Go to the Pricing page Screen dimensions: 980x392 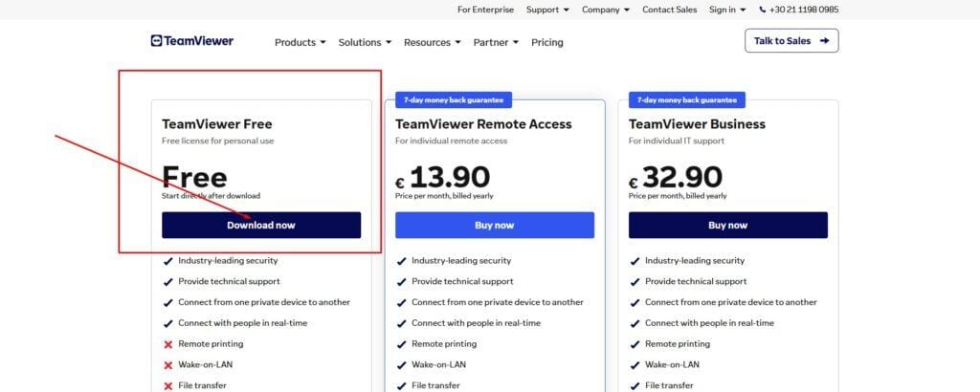[x=547, y=42]
